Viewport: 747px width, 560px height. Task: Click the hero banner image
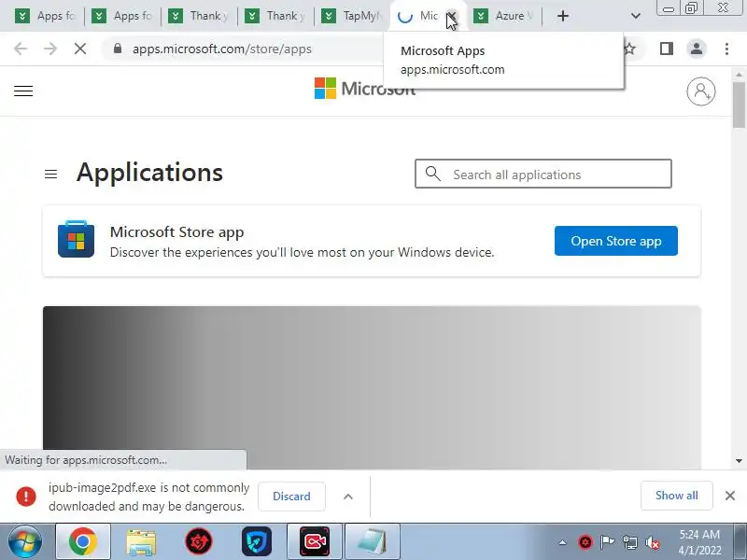(x=372, y=387)
